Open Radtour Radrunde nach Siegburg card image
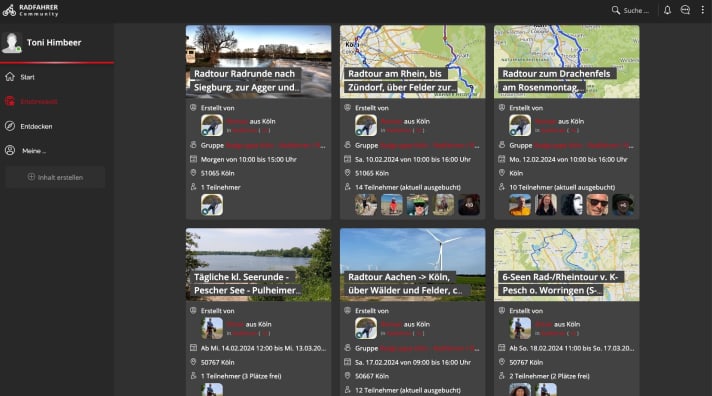The height and width of the screenshot is (396, 712). (258, 62)
